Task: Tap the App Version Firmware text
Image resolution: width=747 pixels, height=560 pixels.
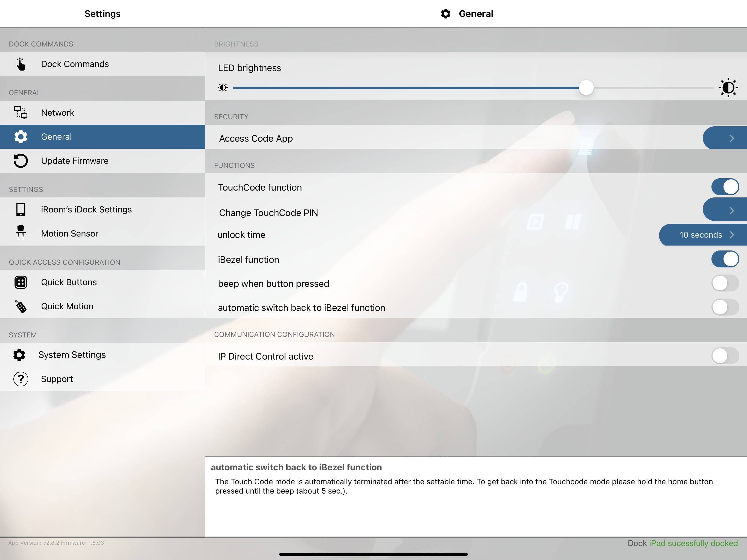Action: [x=56, y=543]
